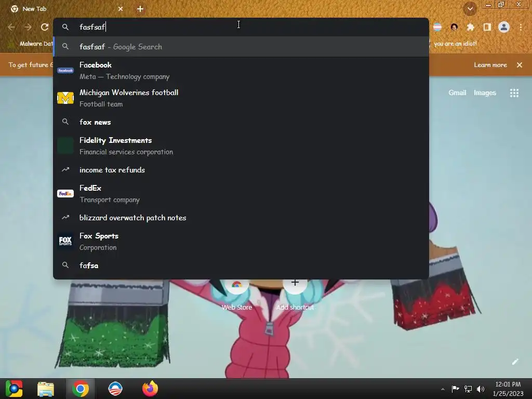Click the Michigan M logo icon
Image resolution: width=532 pixels, height=399 pixels.
pos(65,98)
